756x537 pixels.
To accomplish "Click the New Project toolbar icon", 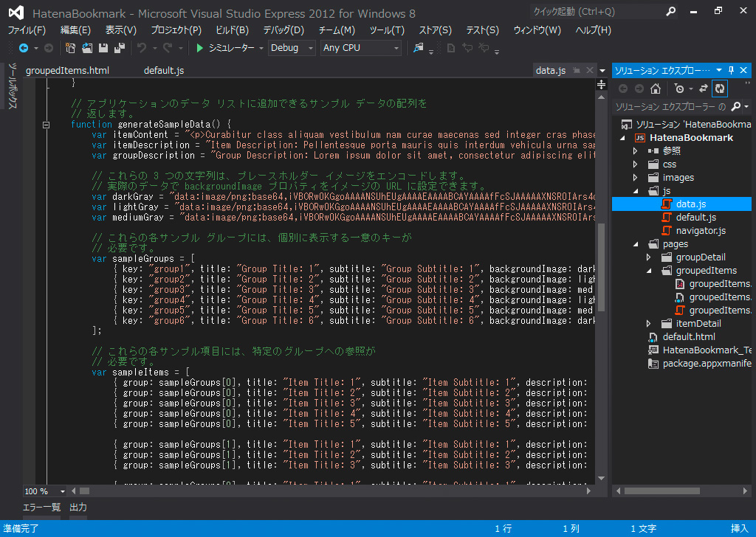I will 70,48.
